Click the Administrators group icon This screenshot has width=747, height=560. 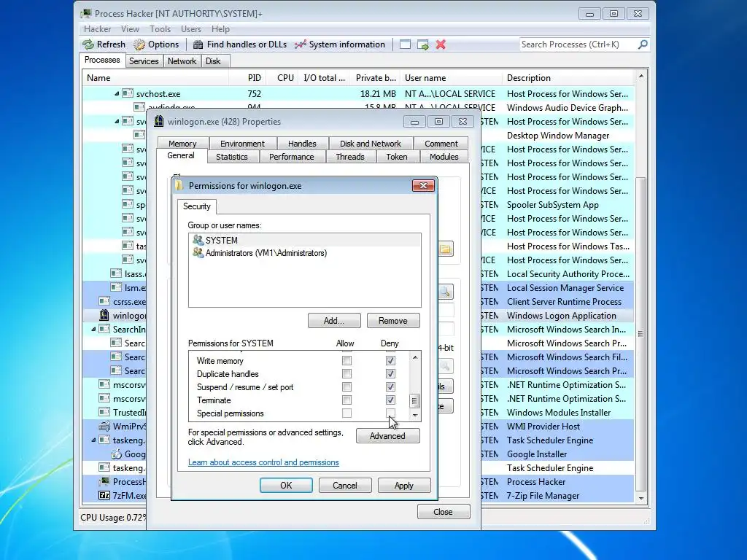pos(198,253)
